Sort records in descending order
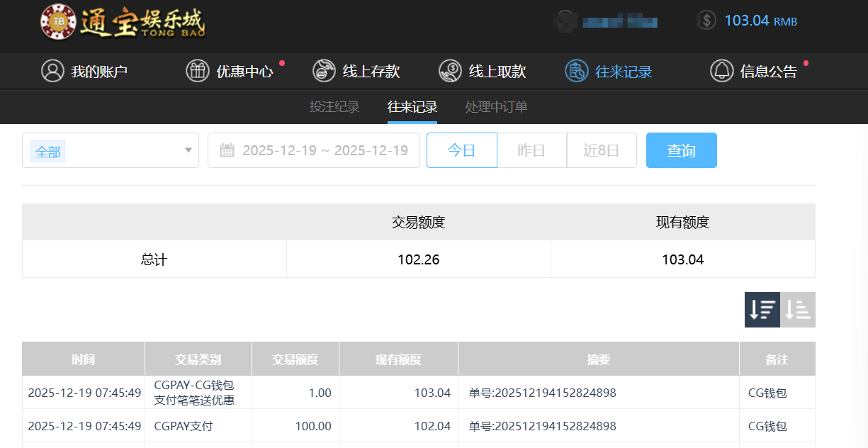The width and height of the screenshot is (868, 448). [762, 310]
